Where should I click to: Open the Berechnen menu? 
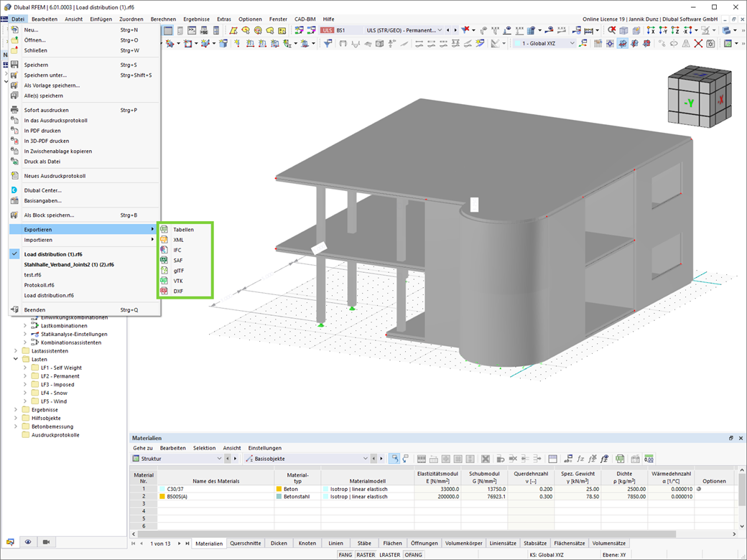[164, 19]
